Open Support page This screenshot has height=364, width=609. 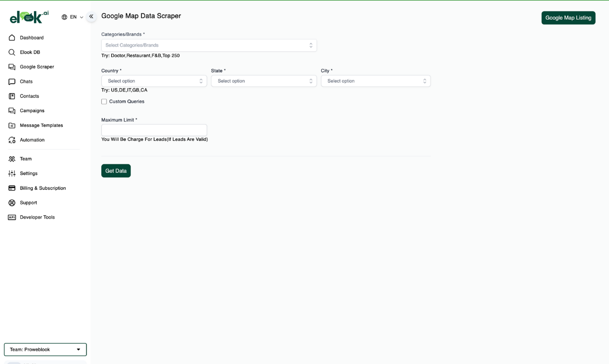pyautogui.click(x=28, y=203)
